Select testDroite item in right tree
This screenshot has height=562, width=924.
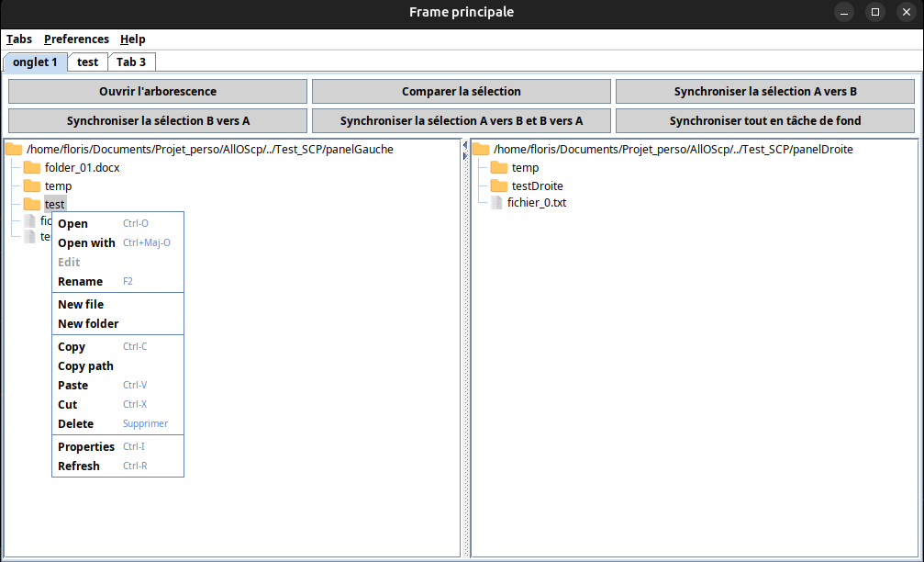537,185
